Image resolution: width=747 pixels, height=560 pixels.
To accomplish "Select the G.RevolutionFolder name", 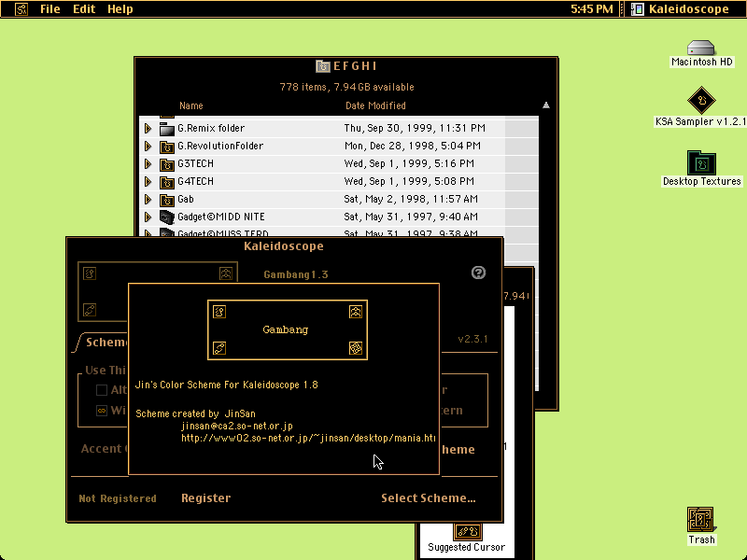I will coord(220,146).
